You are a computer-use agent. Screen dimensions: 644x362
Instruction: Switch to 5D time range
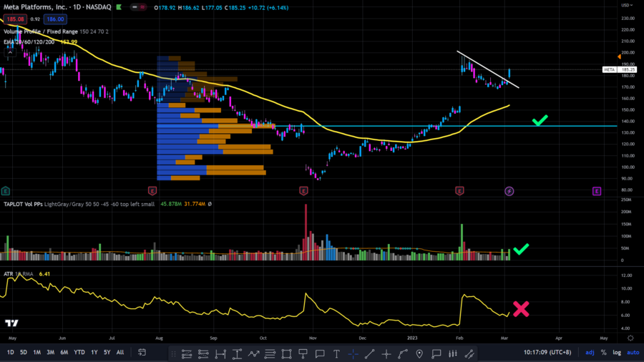24,352
